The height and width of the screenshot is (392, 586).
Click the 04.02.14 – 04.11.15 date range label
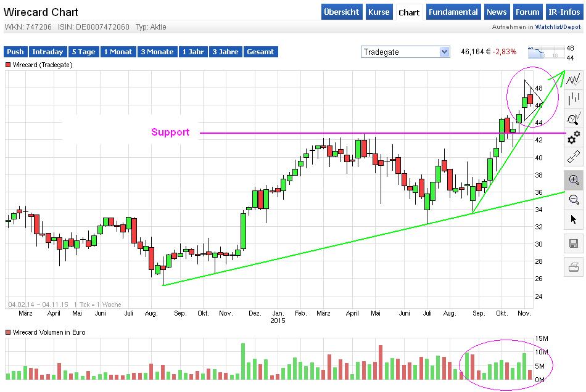coord(38,304)
